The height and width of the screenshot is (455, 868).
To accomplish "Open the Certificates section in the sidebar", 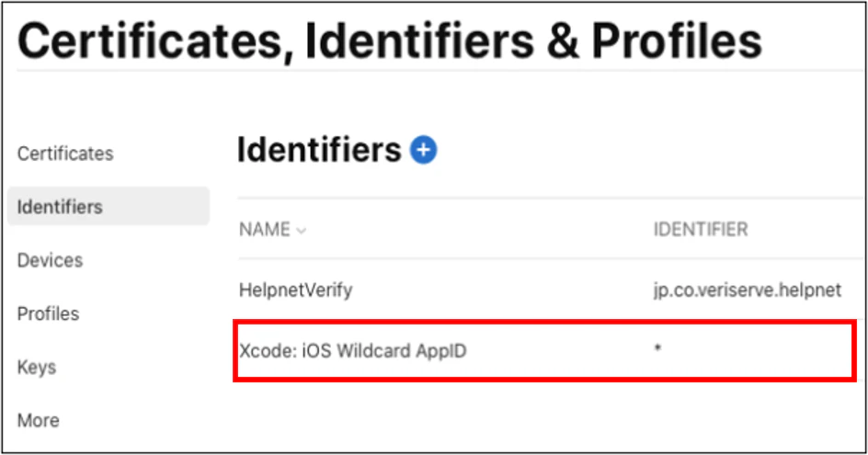I will click(65, 154).
